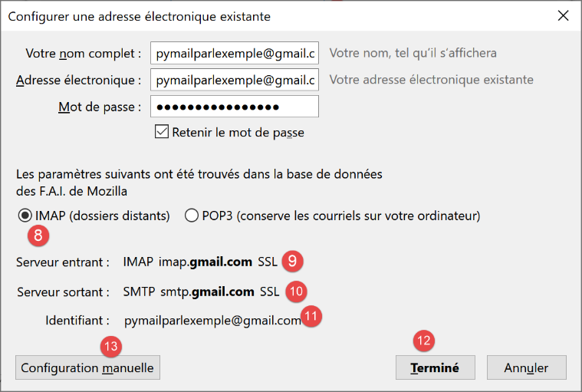The height and width of the screenshot is (392, 582).
Task: Click the smtp.gmail.com outgoing server text
Action: click(207, 292)
